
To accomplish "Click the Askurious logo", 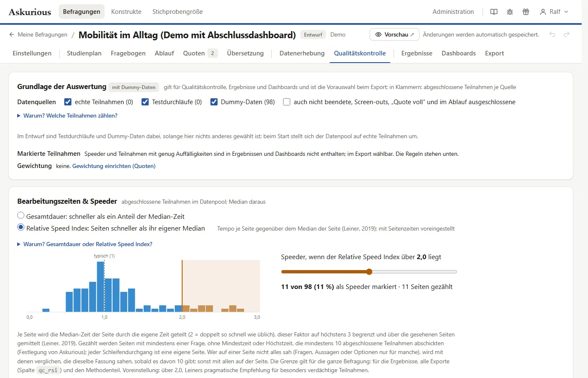I will 30,12.
